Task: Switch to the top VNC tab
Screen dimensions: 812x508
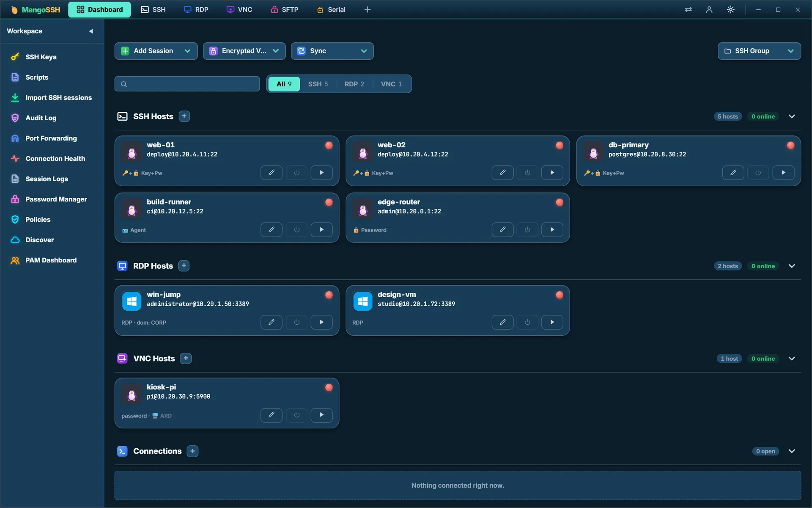Action: pos(239,9)
